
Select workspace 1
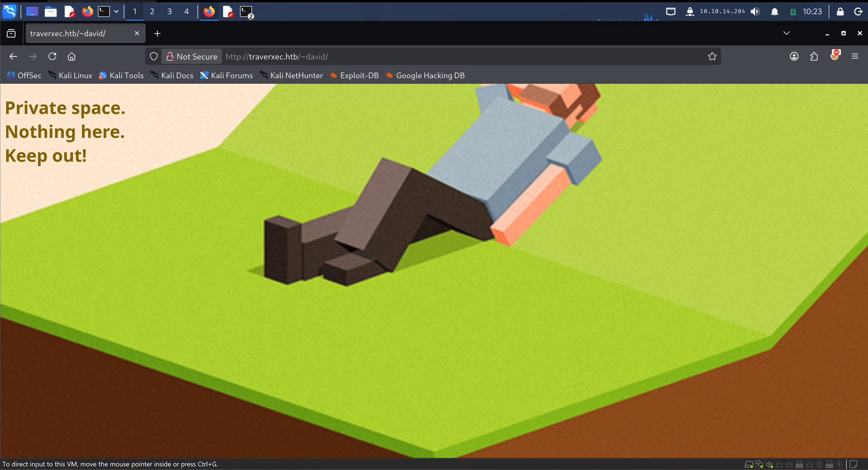[135, 12]
